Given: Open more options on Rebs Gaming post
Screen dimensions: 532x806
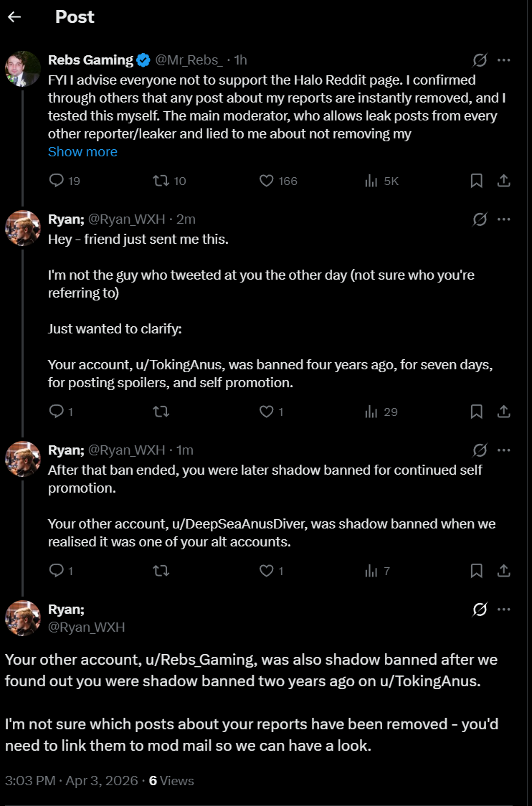Looking at the screenshot, I should pos(504,60).
